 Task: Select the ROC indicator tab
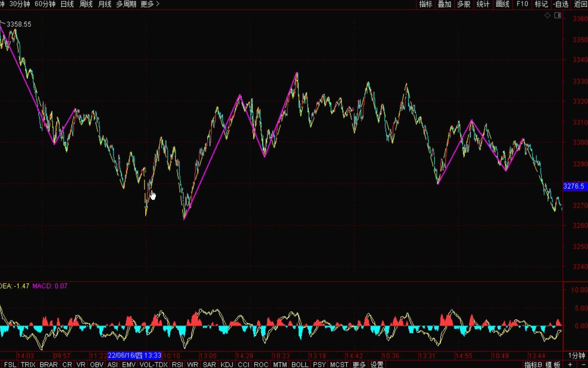[261, 364]
